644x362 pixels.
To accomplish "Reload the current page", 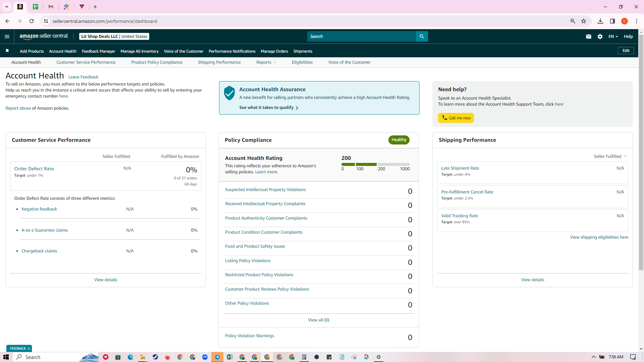I will [x=32, y=21].
